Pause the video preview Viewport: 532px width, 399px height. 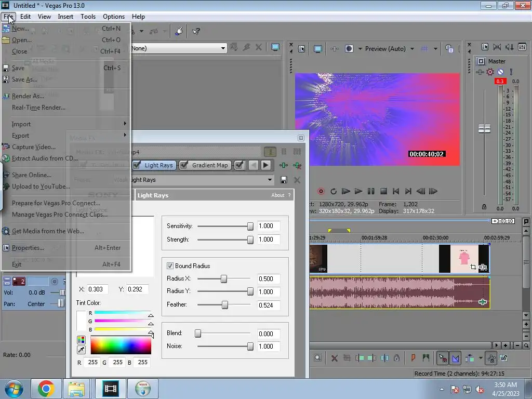[371, 191]
